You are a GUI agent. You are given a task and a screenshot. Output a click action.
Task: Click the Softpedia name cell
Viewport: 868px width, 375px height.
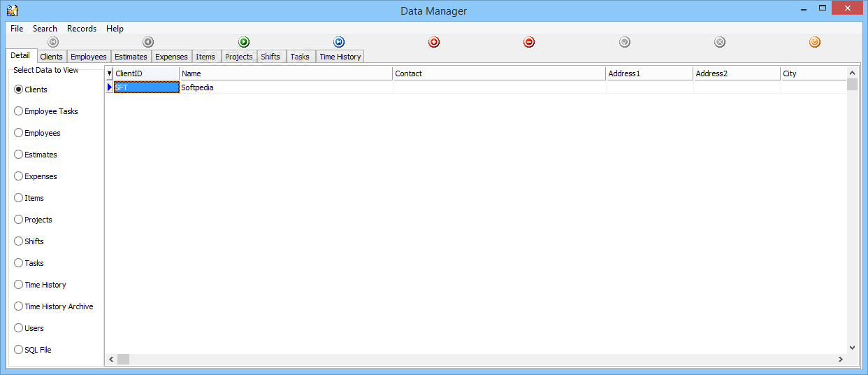coord(286,87)
